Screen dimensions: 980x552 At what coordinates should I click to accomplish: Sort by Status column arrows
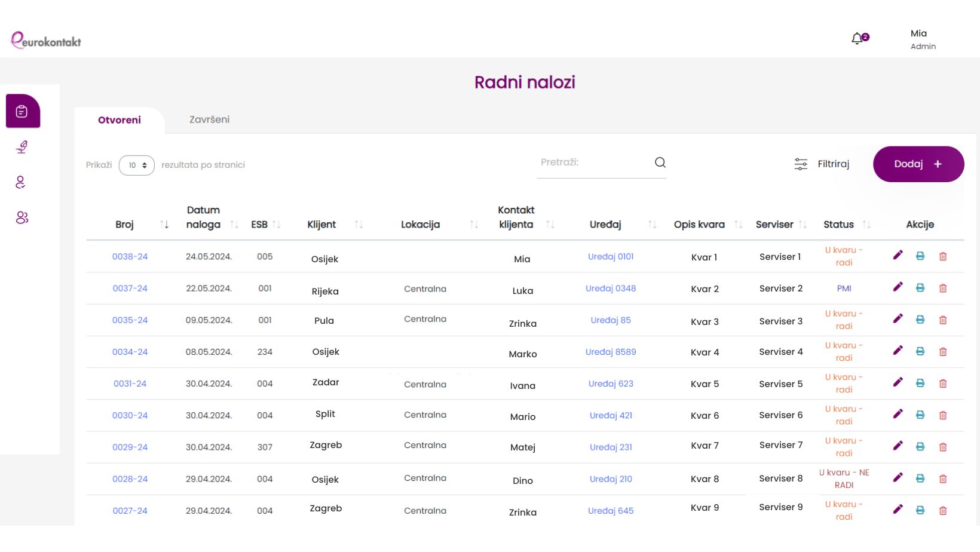click(x=866, y=225)
